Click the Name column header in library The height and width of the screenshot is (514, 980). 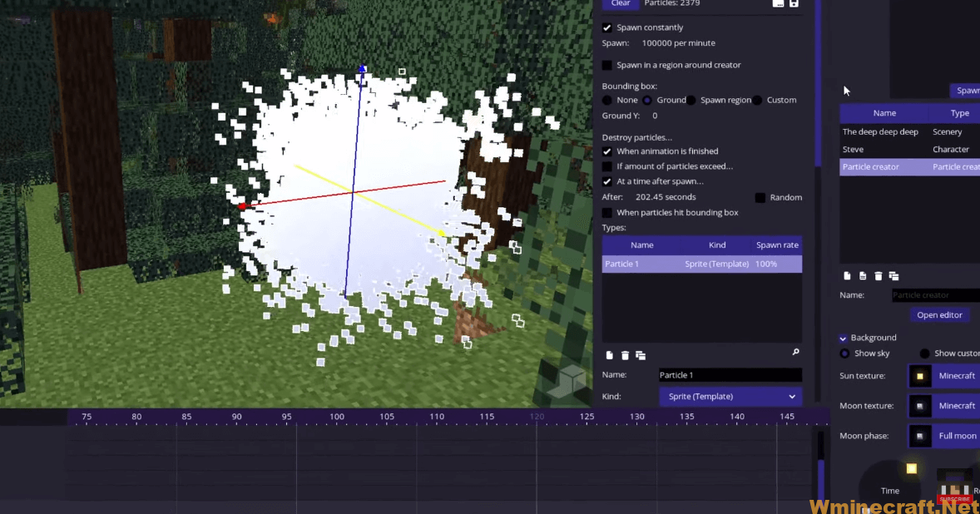[884, 113]
